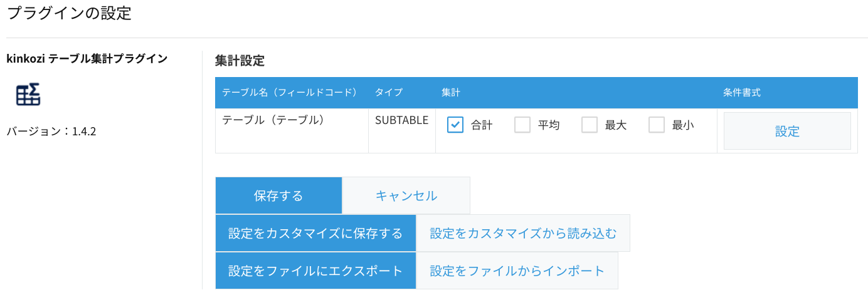Export settings via 設定をファイルにエクスポート

pyautogui.click(x=315, y=271)
